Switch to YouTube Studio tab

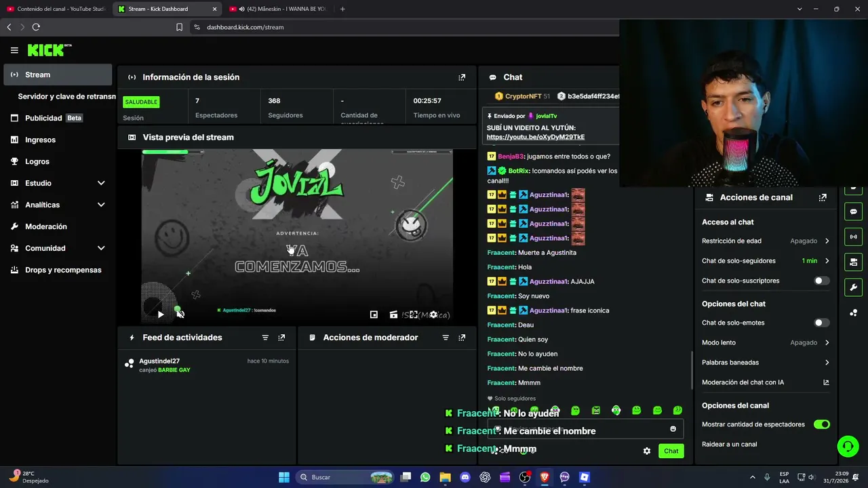pos(56,9)
